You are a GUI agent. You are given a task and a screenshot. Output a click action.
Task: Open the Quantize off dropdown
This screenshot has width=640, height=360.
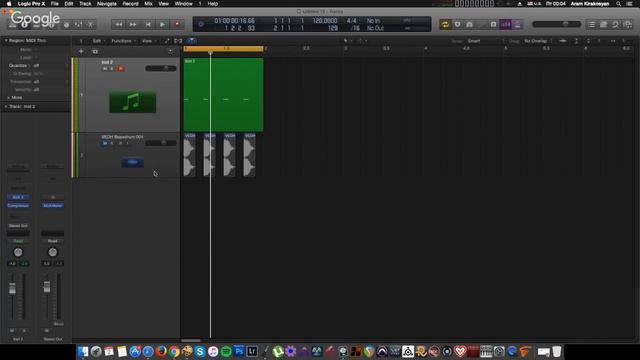[37, 65]
